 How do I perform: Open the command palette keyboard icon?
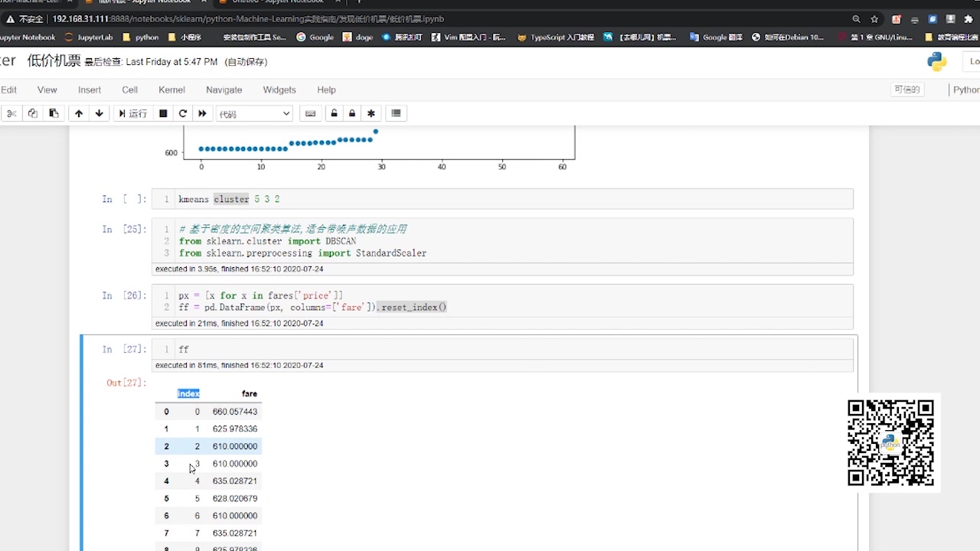click(310, 113)
